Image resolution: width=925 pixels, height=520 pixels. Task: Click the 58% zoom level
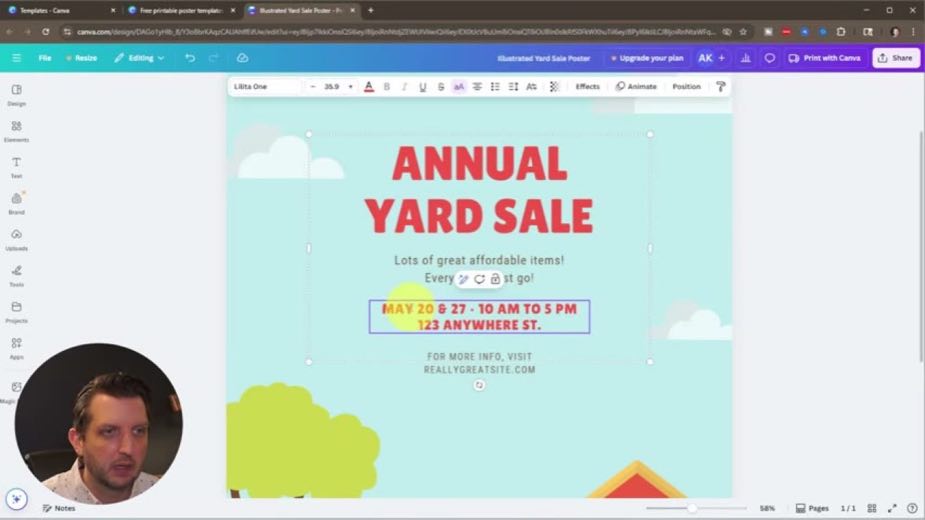click(767, 508)
